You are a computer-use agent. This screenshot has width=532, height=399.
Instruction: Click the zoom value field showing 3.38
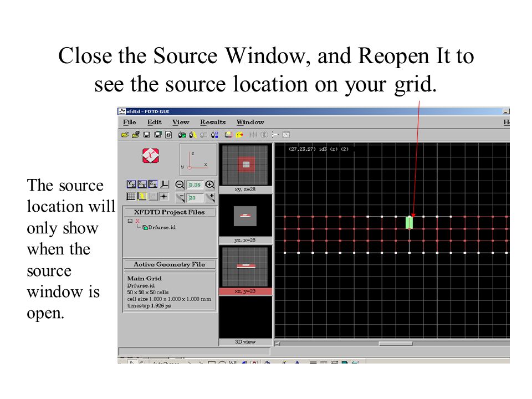point(195,185)
